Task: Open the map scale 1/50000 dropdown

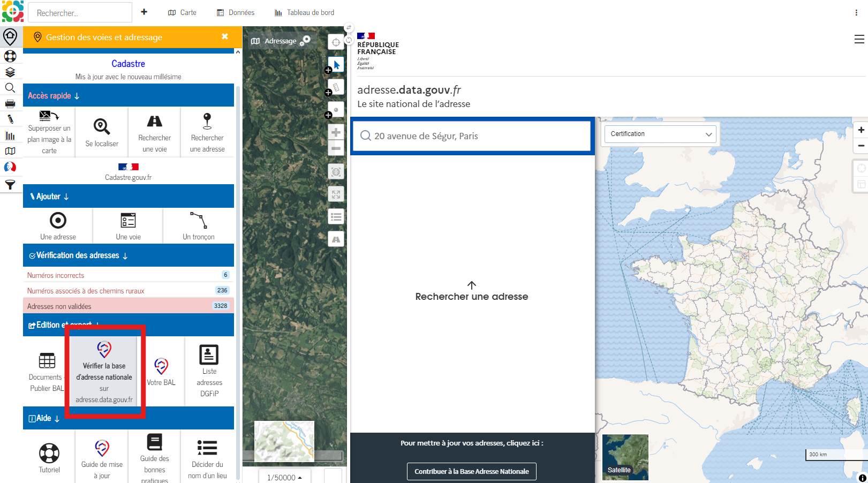Action: (x=284, y=477)
